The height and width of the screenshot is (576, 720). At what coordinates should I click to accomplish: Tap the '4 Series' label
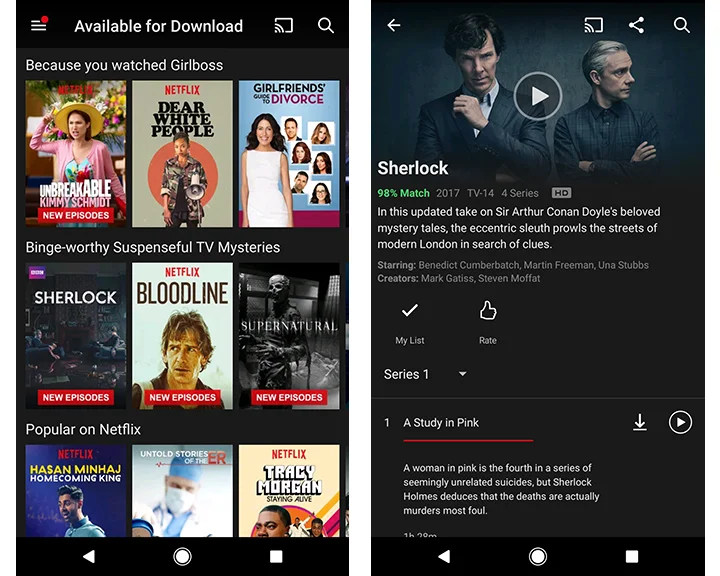[520, 193]
